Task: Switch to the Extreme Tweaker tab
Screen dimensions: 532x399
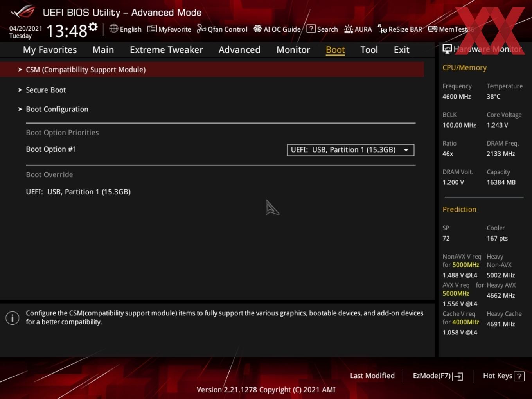Action: (166, 50)
